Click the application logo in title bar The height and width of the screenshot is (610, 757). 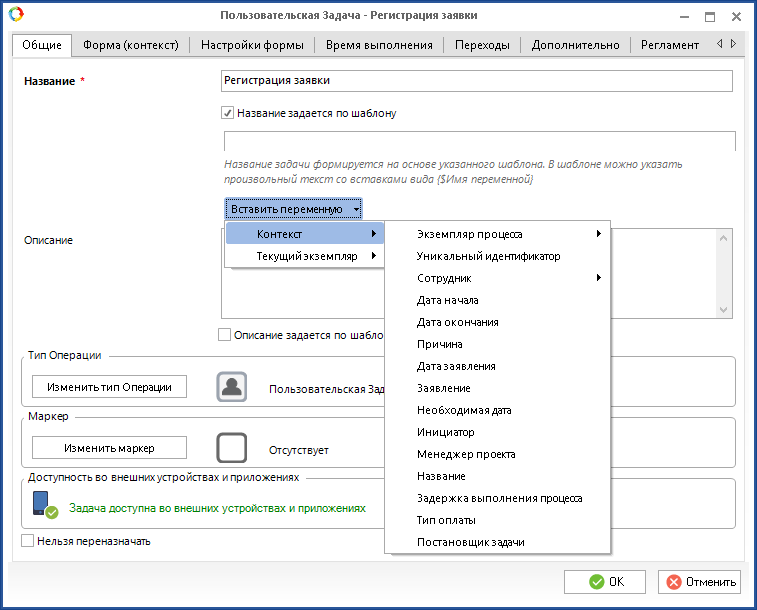tap(14, 15)
